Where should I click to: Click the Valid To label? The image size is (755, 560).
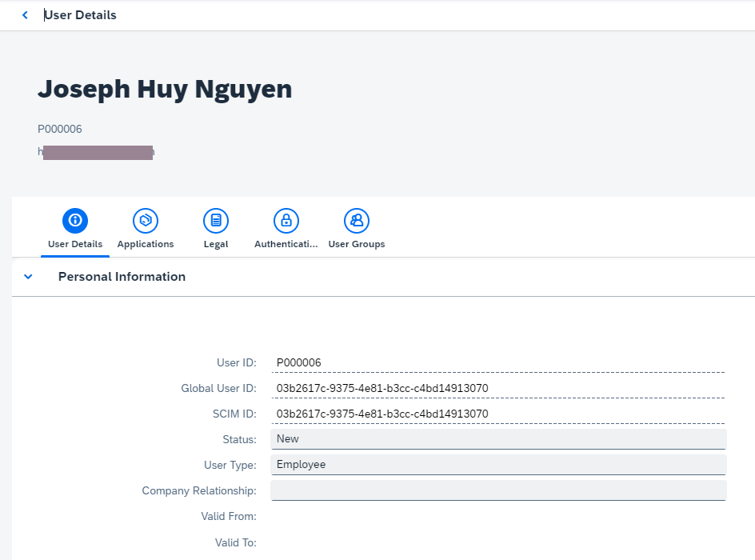[235, 542]
